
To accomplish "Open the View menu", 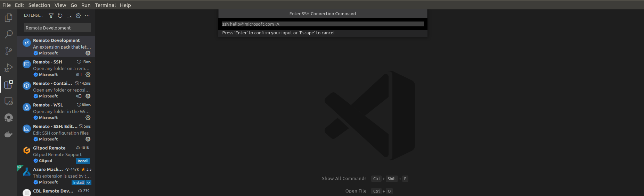I will pos(60,5).
